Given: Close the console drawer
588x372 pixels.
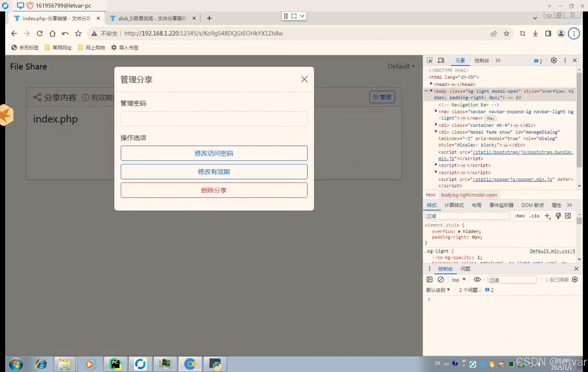Looking at the screenshot, I should 576,269.
